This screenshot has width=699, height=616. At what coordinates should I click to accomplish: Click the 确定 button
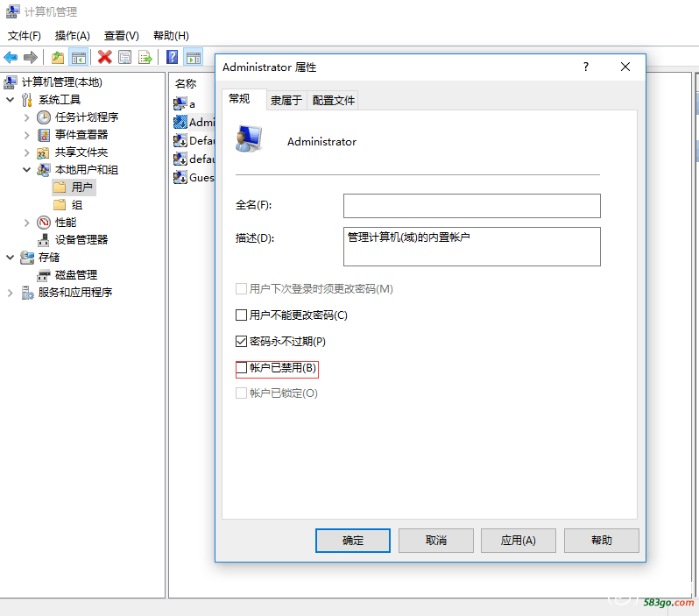(x=353, y=540)
